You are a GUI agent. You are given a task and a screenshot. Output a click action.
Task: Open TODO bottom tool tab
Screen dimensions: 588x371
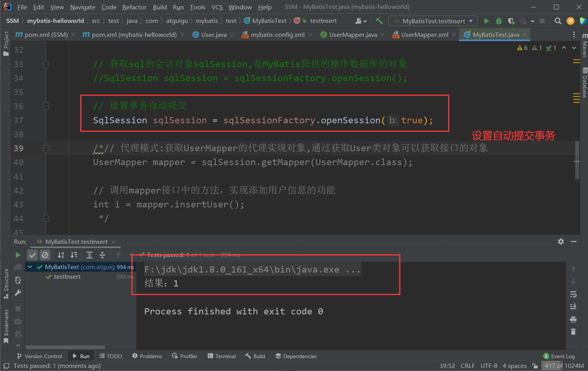pyautogui.click(x=111, y=356)
